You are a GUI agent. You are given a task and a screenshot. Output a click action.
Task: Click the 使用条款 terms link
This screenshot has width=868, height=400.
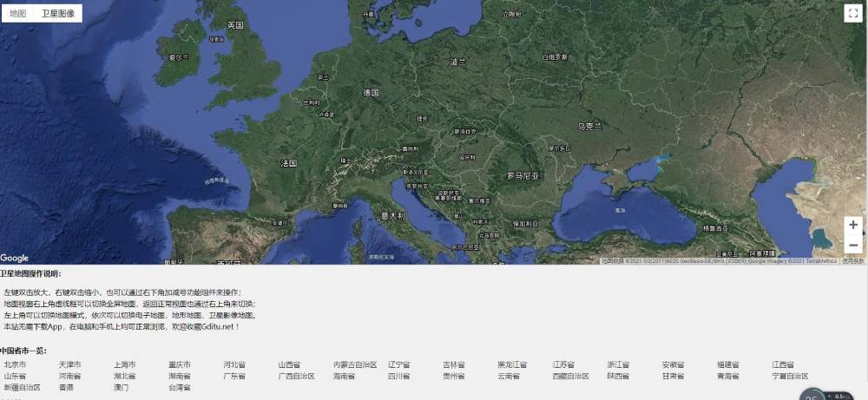[854, 260]
